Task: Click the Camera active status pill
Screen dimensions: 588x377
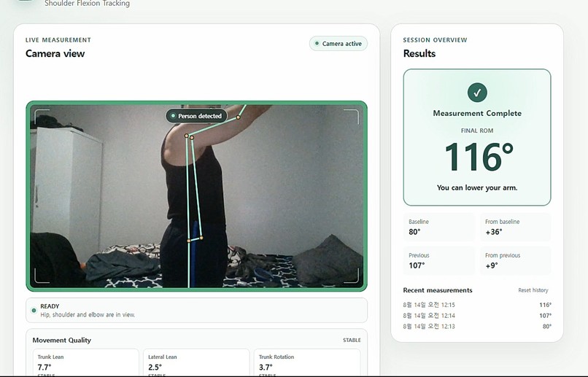Action: [339, 44]
